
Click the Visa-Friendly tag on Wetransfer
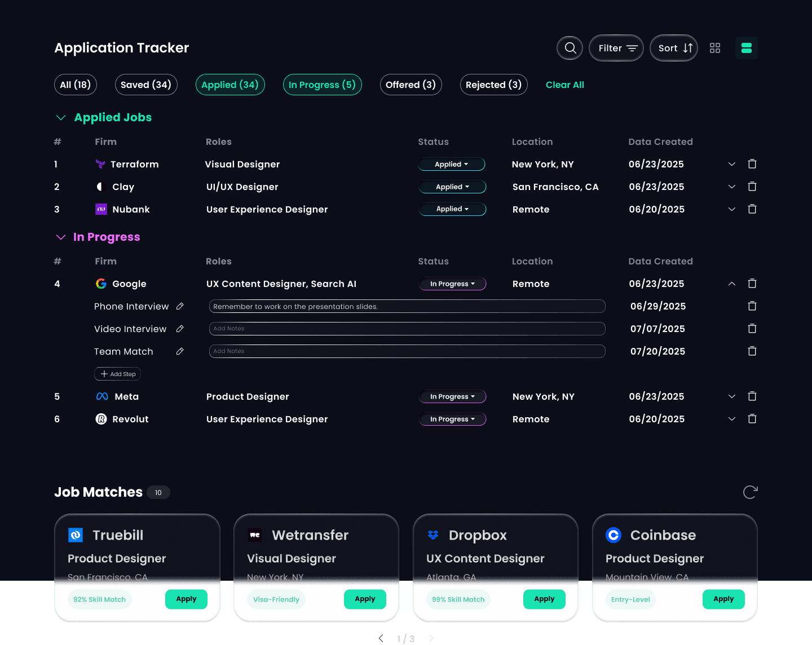coord(276,599)
